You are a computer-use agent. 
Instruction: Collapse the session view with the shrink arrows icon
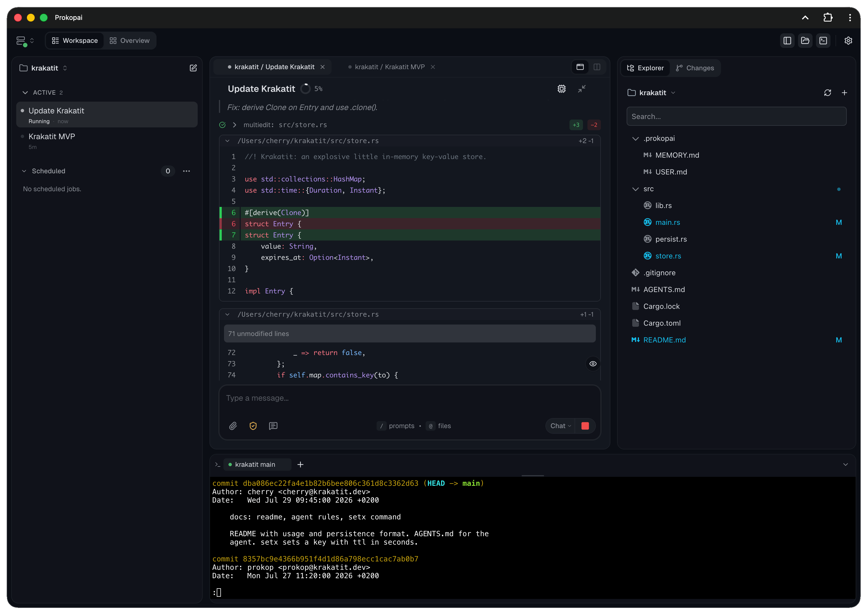point(582,89)
